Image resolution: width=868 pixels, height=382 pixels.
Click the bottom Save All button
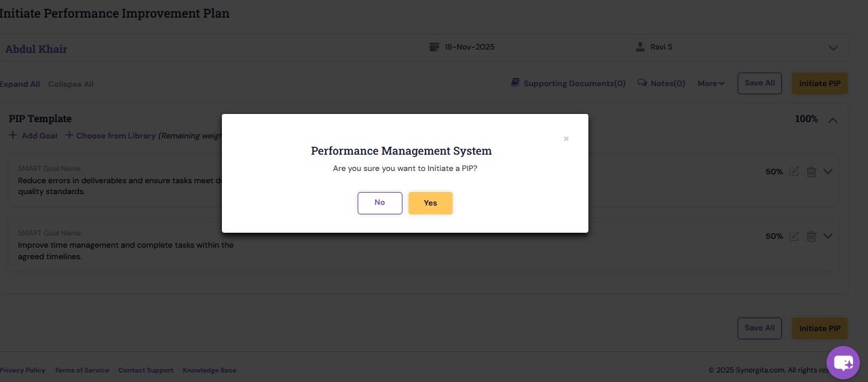click(759, 328)
